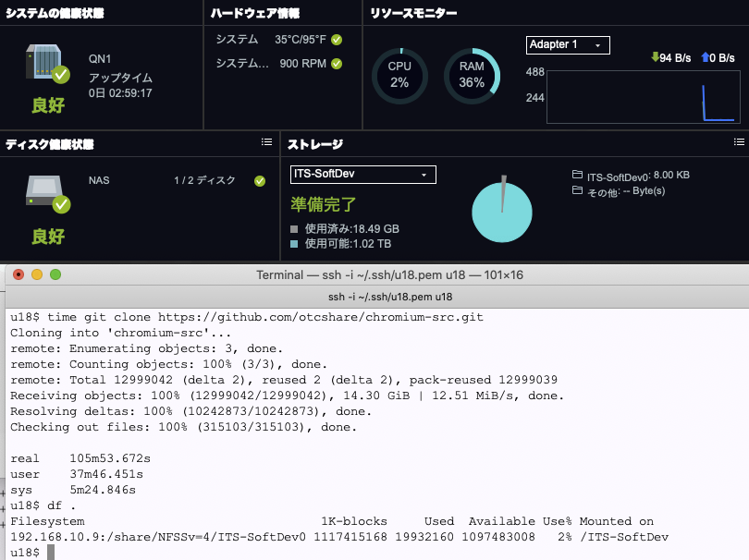Open the disk health status list menu icon
The height and width of the screenshot is (560, 749).
(266, 142)
